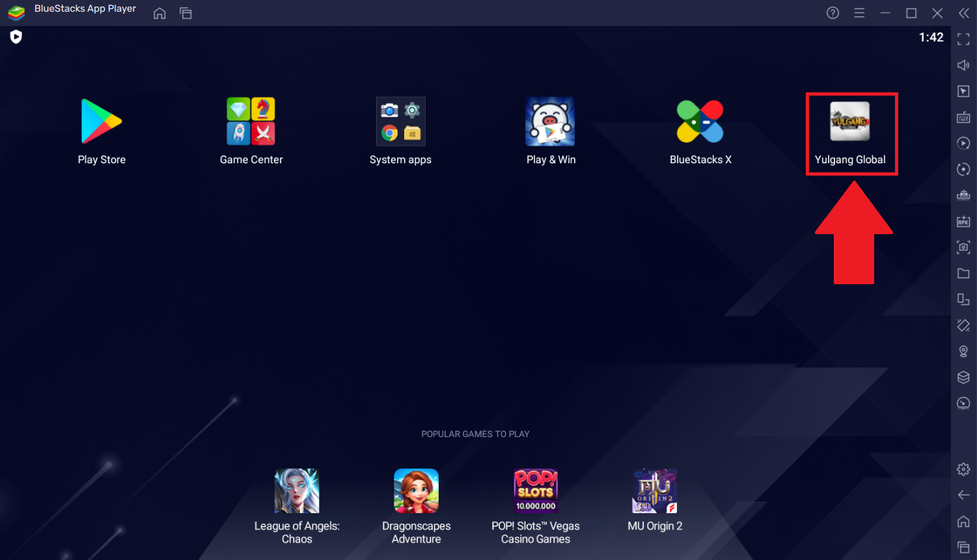Open League of Angels: Chaos
The width and height of the screenshot is (977, 560).
(x=297, y=491)
